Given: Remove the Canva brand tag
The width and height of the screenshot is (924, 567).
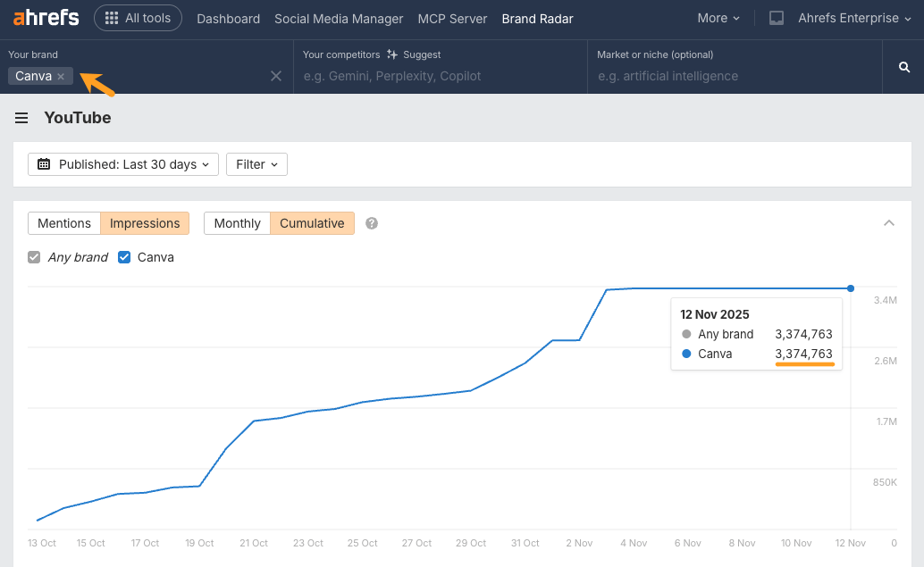Looking at the screenshot, I should (60, 76).
